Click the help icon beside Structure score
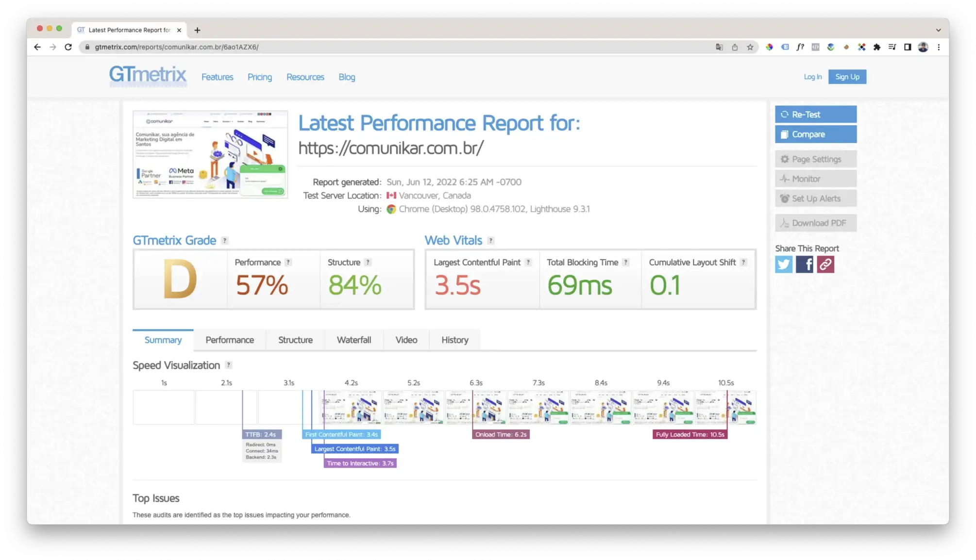This screenshot has height=560, width=976. coord(368,263)
